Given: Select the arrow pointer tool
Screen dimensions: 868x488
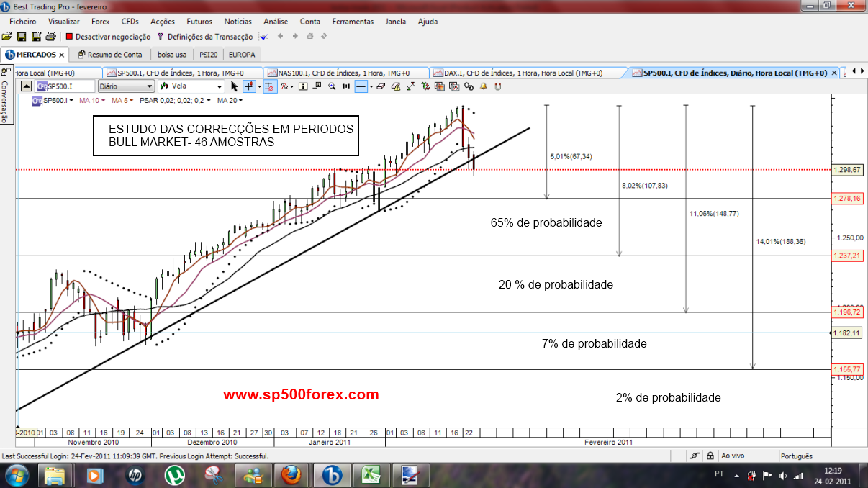Looking at the screenshot, I should click(x=234, y=86).
